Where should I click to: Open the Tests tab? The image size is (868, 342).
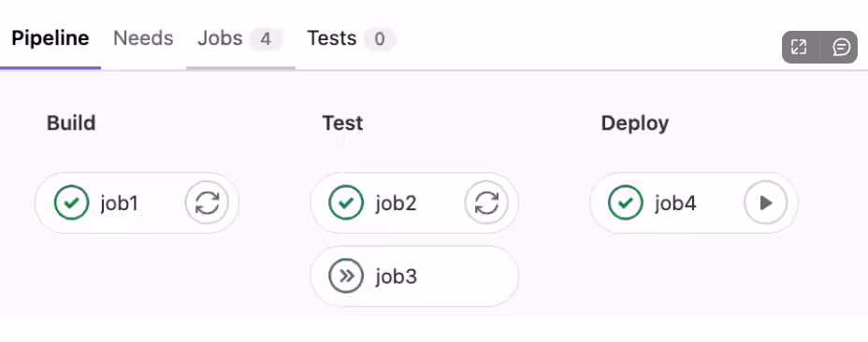click(x=351, y=38)
